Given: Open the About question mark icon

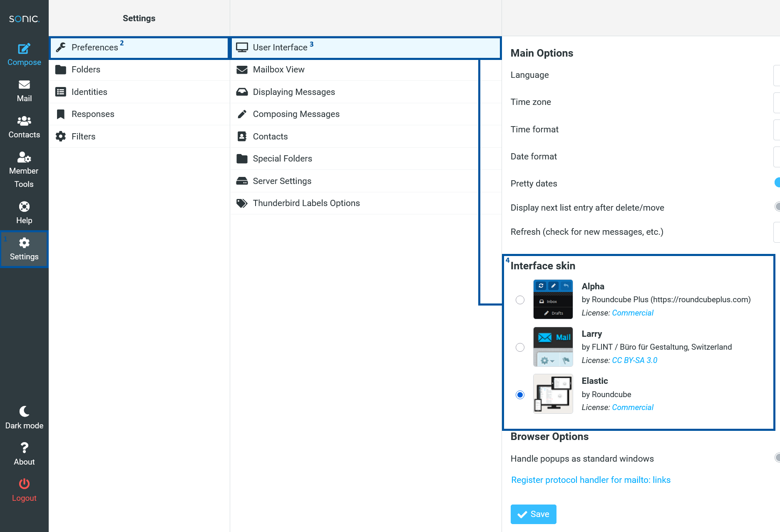Looking at the screenshot, I should (x=24, y=447).
